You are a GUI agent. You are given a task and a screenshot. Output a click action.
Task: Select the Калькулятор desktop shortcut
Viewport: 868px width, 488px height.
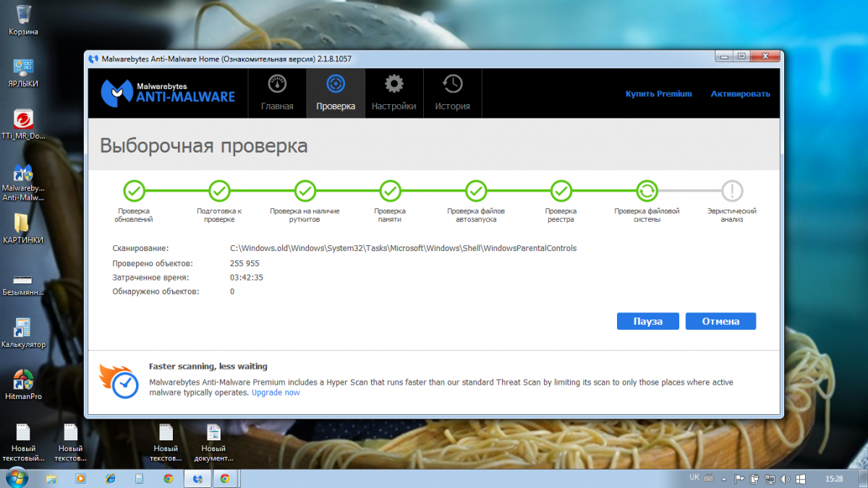point(23,333)
